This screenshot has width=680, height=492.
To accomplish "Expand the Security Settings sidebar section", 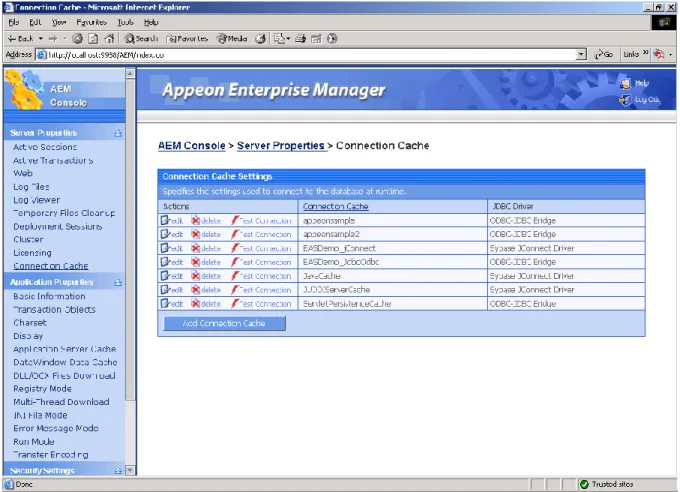I will pos(118,471).
